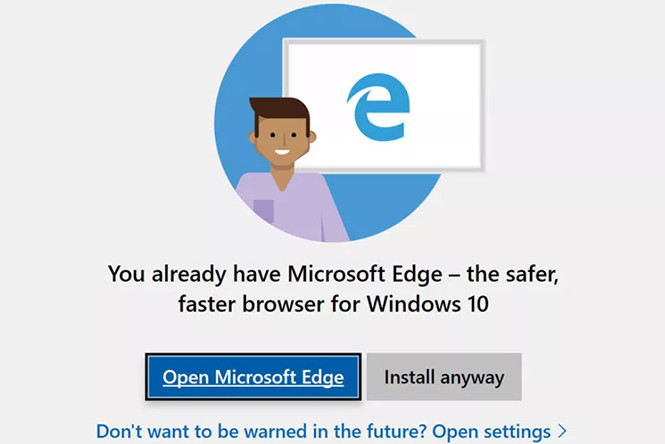Open settings via the warning link

(x=331, y=431)
